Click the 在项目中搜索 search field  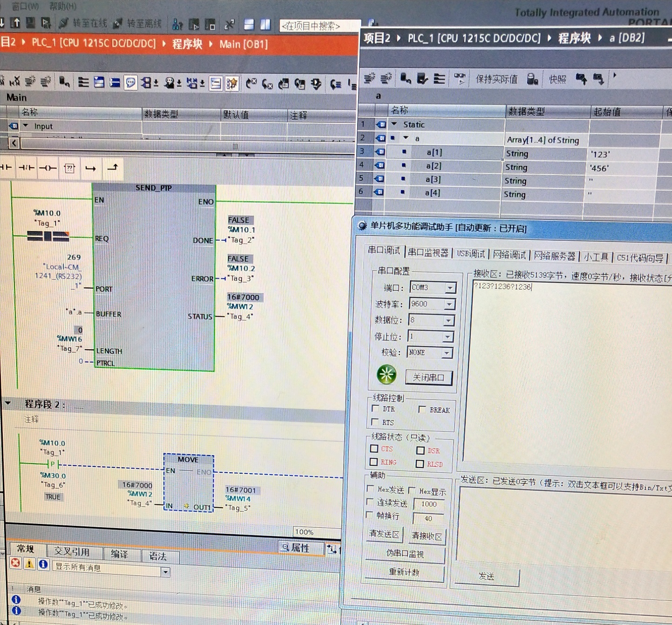click(x=320, y=26)
